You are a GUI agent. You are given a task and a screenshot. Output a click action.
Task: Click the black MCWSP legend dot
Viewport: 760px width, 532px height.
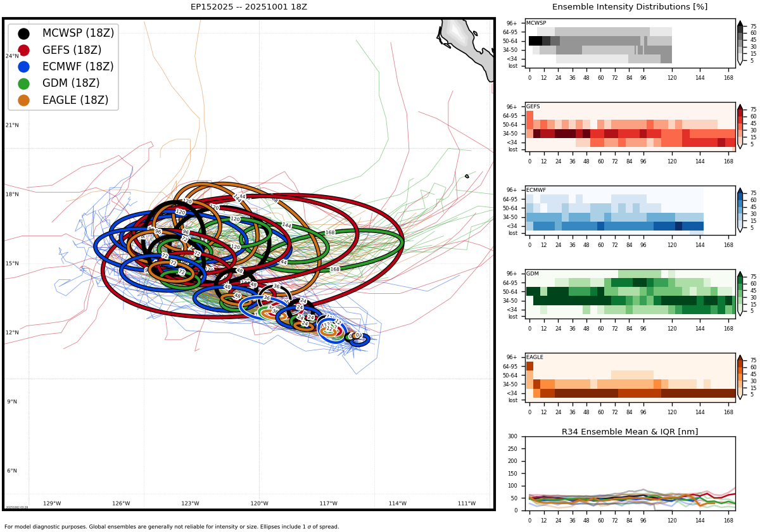pos(23,34)
